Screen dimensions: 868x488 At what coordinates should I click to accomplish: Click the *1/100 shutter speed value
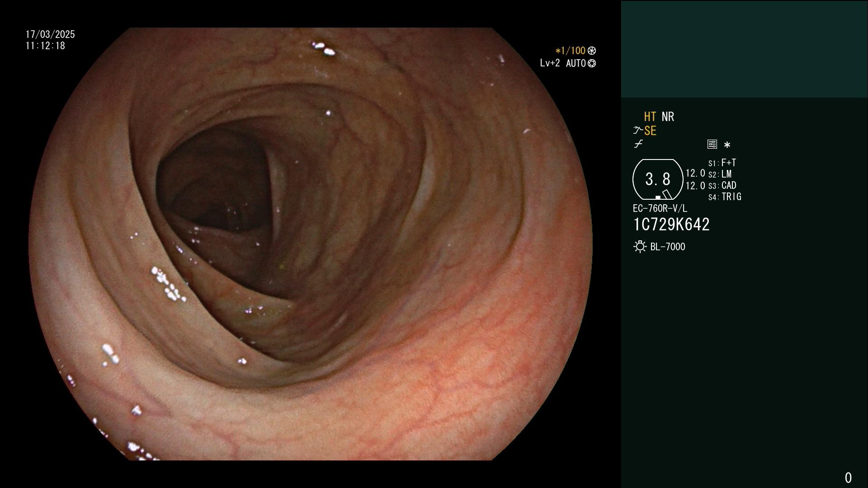(570, 51)
